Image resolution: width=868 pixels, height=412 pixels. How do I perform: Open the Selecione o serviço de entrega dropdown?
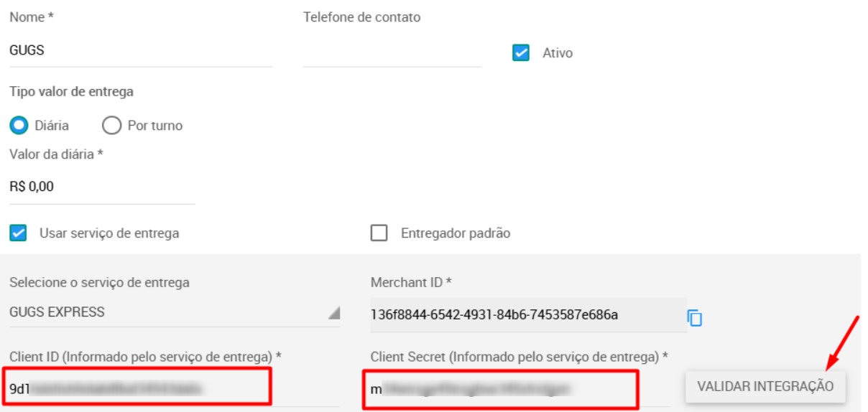pos(175,312)
